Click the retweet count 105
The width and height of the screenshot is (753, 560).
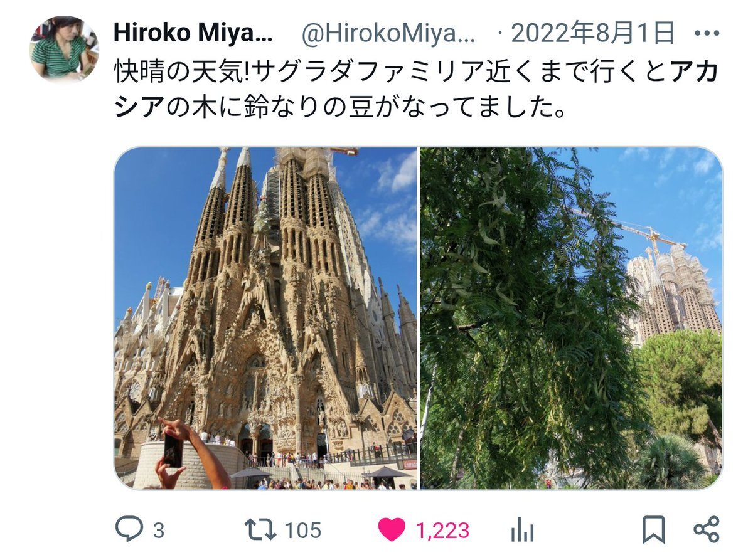tap(303, 531)
